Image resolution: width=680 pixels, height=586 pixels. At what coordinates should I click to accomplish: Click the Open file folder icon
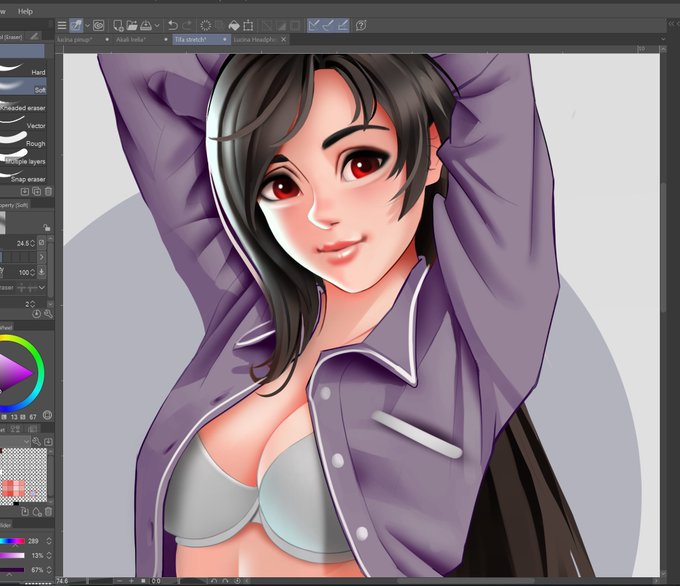(x=132, y=26)
